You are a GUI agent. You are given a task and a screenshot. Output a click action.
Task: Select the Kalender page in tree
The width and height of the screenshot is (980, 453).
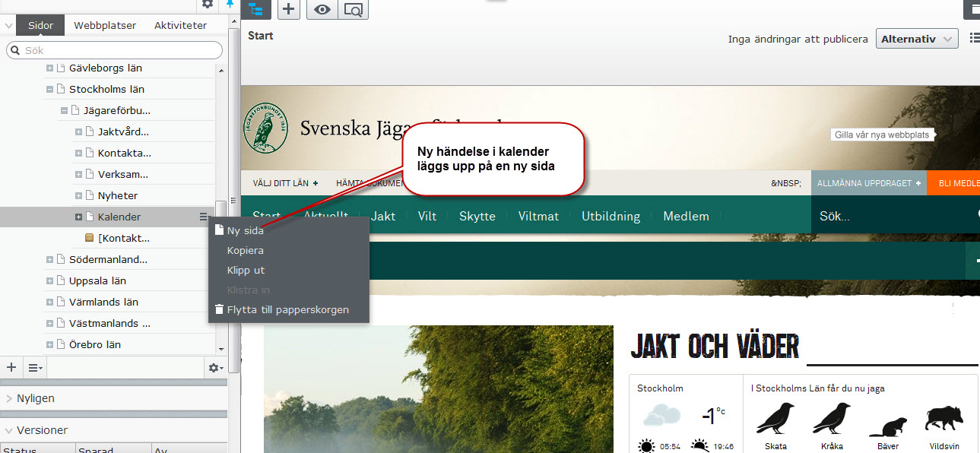coord(119,217)
